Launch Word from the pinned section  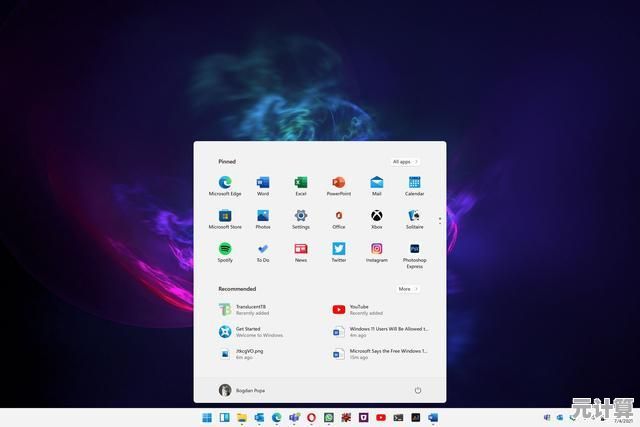263,186
